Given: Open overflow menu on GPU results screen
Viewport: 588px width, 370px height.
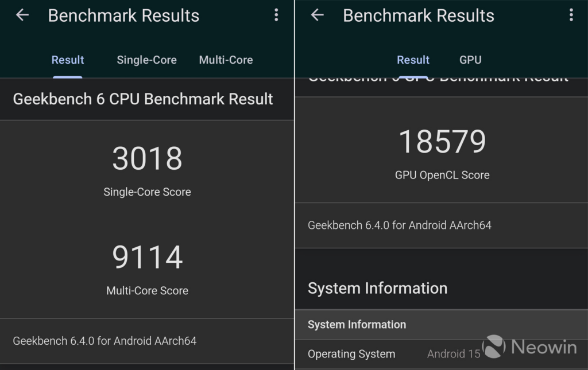Looking at the screenshot, I should pos(571,15).
